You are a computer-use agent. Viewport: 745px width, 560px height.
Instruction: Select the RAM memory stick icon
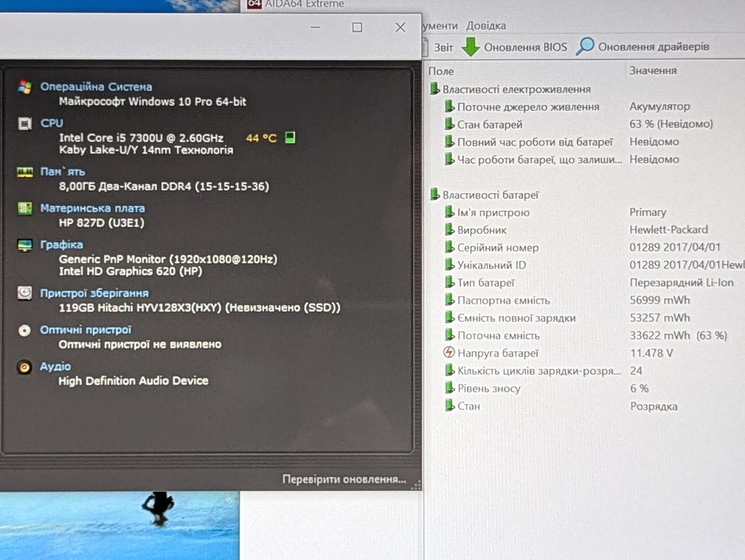pos(24,172)
